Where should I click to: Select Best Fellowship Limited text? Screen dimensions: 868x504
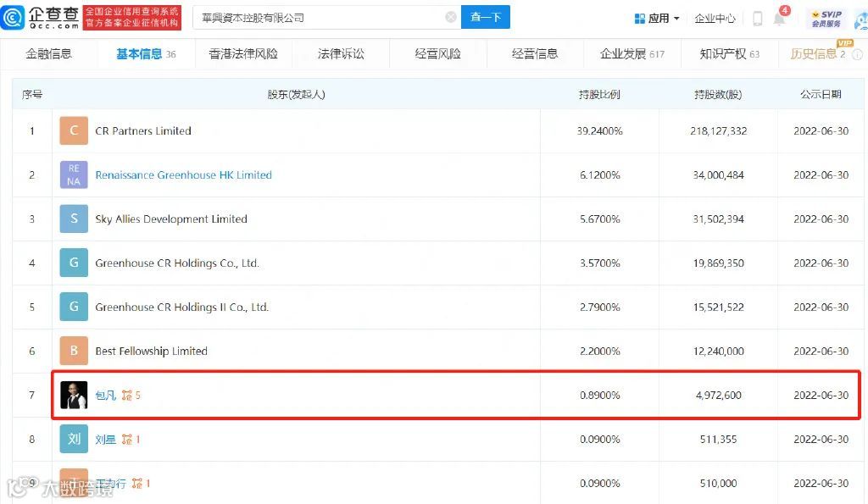(x=151, y=352)
